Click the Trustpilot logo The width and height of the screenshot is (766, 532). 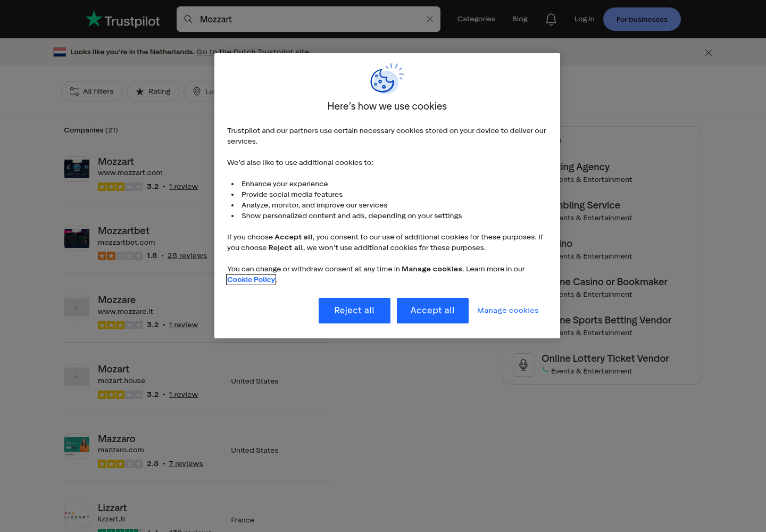[x=122, y=20]
